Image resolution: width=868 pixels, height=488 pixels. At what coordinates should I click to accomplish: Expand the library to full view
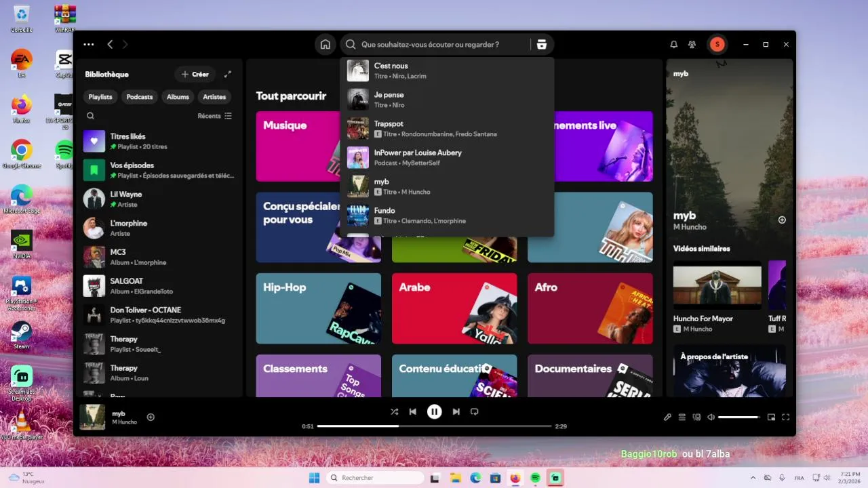point(228,74)
